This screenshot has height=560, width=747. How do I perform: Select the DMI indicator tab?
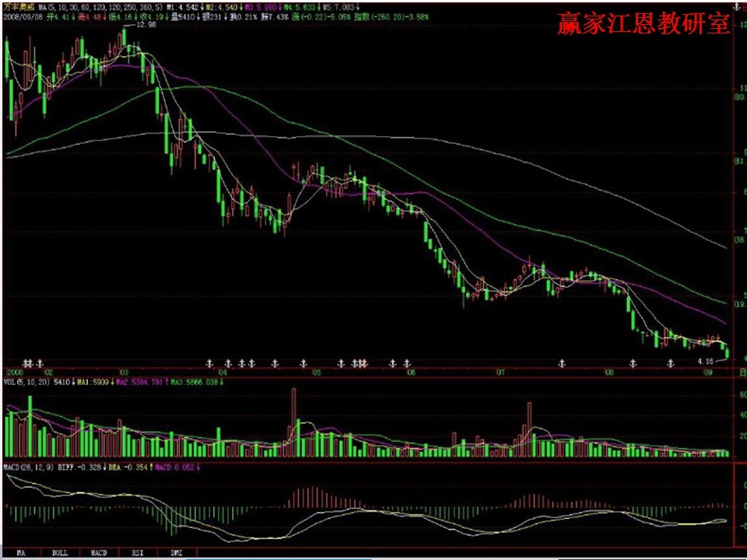click(x=177, y=553)
